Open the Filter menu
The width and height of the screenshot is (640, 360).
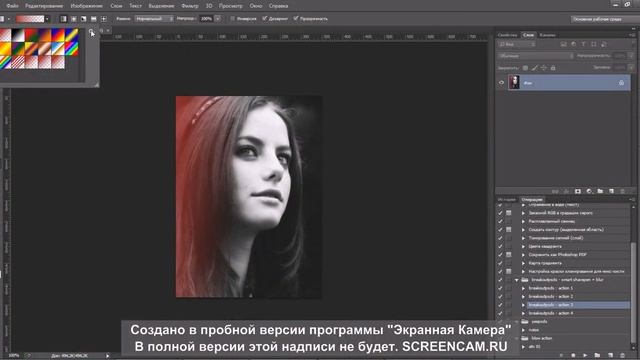coord(190,6)
